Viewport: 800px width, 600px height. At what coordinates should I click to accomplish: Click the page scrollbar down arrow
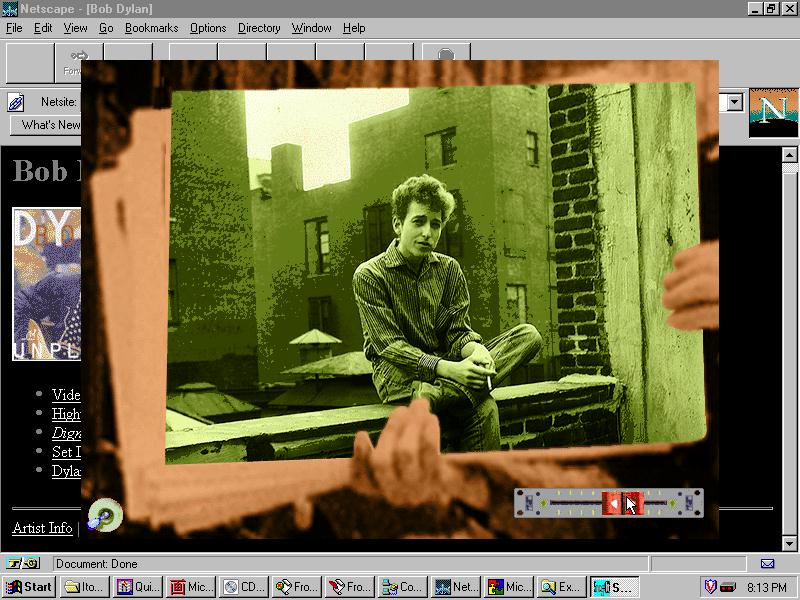click(x=789, y=543)
